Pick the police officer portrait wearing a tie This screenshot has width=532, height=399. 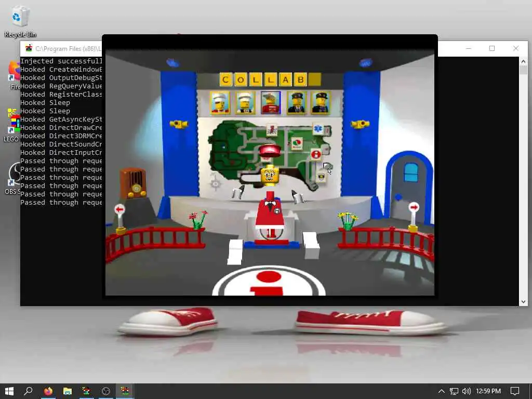[297, 102]
